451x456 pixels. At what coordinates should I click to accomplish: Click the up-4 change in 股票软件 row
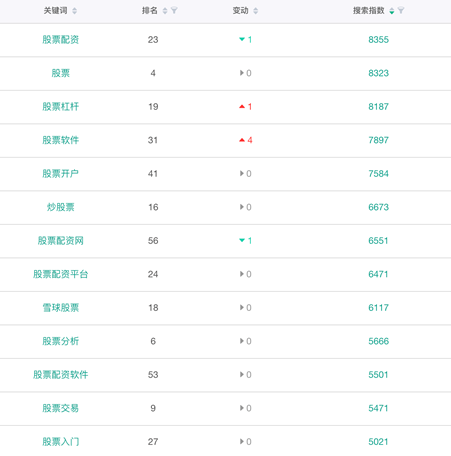click(x=246, y=140)
